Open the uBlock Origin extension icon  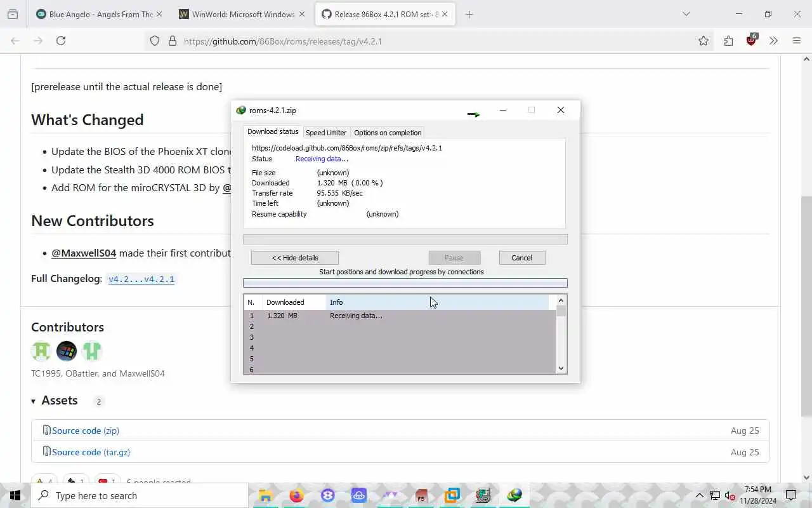click(x=752, y=40)
